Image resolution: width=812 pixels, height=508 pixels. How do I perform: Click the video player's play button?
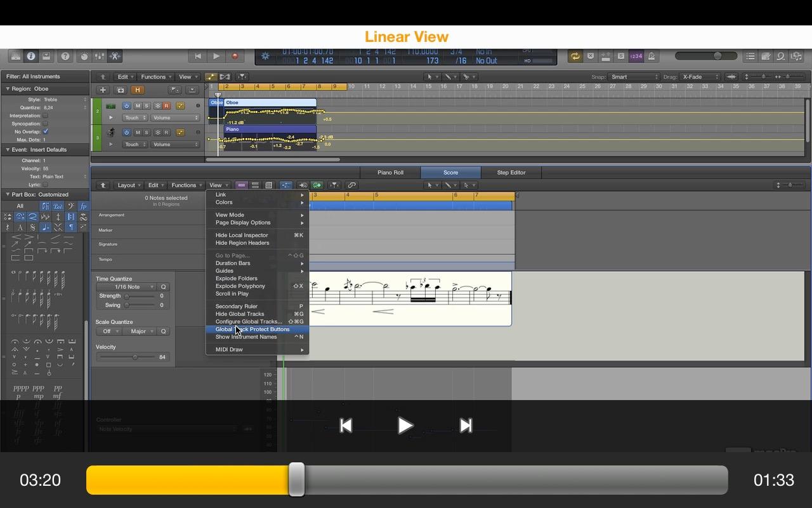[405, 425]
